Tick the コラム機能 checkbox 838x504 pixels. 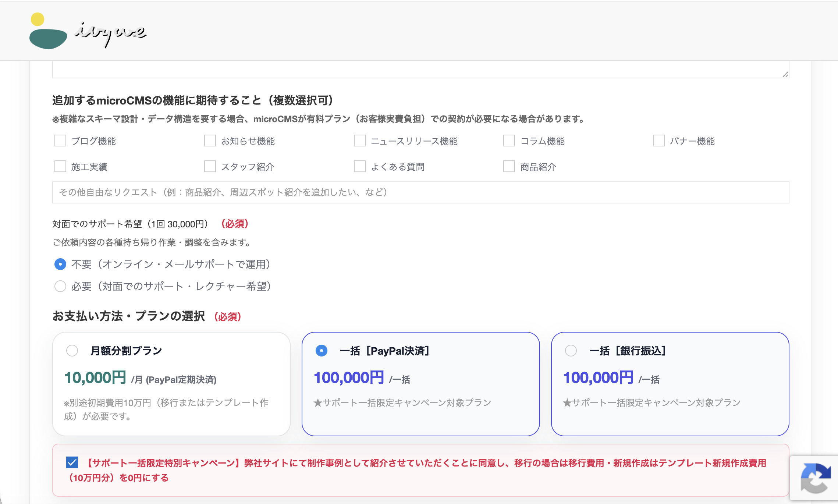(x=509, y=141)
